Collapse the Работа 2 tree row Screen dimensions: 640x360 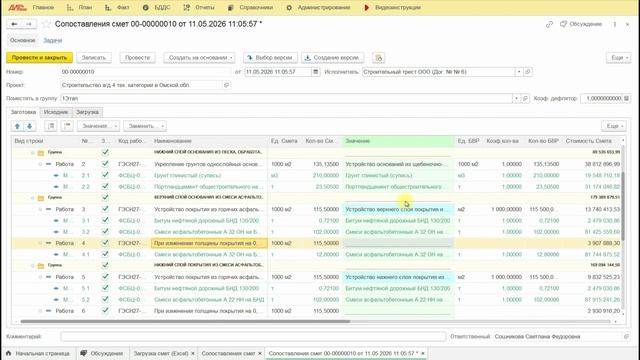40,164
